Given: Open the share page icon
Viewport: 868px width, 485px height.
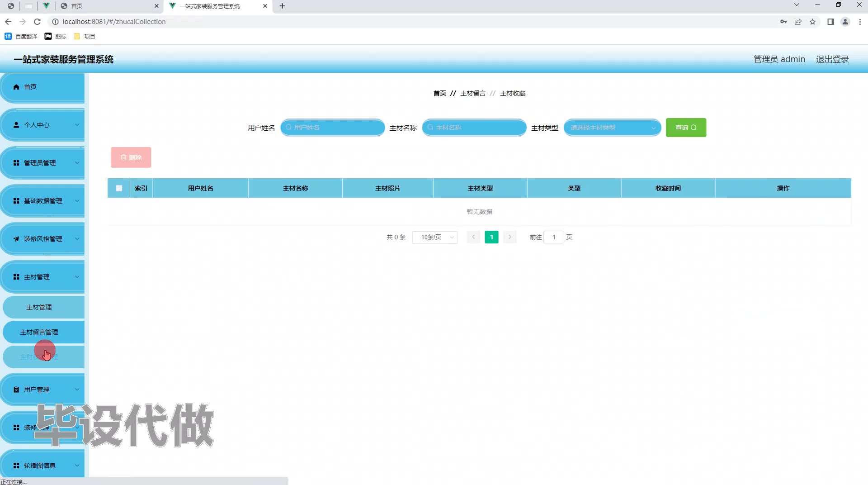Looking at the screenshot, I should pos(798,22).
